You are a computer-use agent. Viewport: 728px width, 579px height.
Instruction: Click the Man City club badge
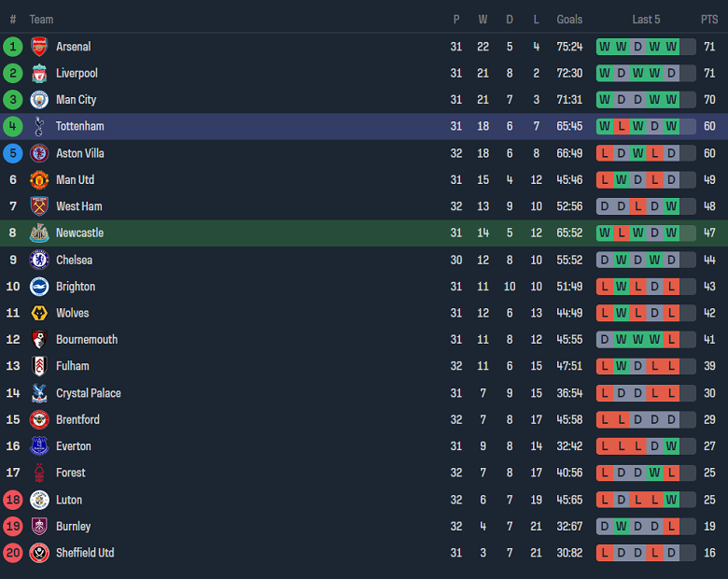[39, 99]
